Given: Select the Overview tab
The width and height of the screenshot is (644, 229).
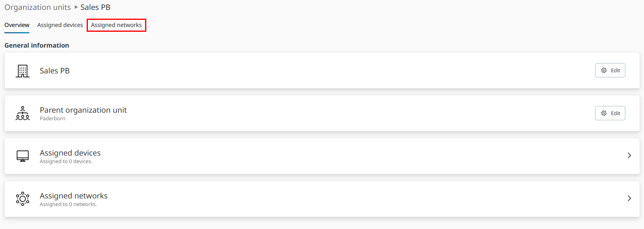Looking at the screenshot, I should point(17,25).
